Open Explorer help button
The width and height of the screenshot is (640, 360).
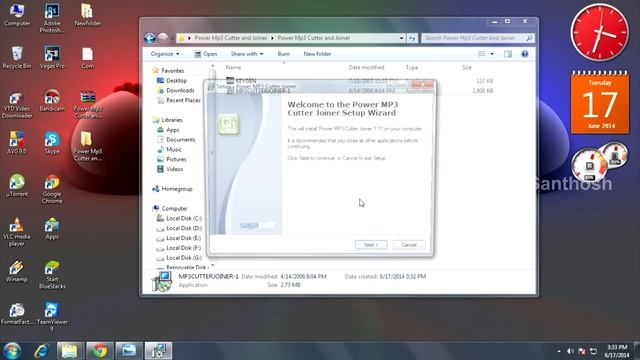pos(524,54)
